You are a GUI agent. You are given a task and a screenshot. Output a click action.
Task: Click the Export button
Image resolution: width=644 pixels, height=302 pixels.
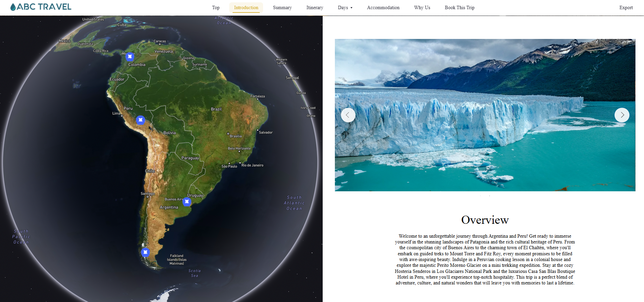(626, 7)
